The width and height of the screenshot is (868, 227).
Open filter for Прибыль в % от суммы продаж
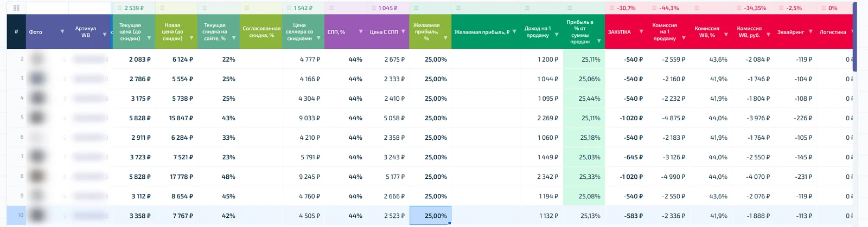(599, 41)
